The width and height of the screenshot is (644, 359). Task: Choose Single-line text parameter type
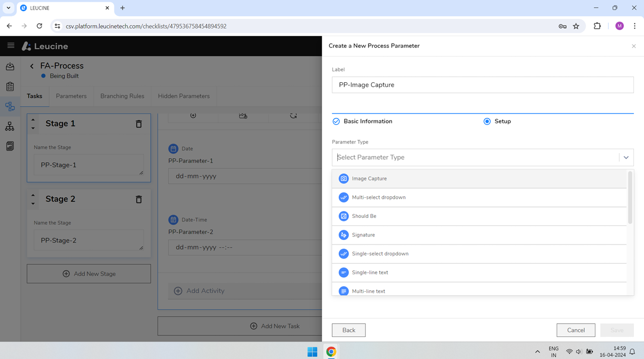[479, 273]
